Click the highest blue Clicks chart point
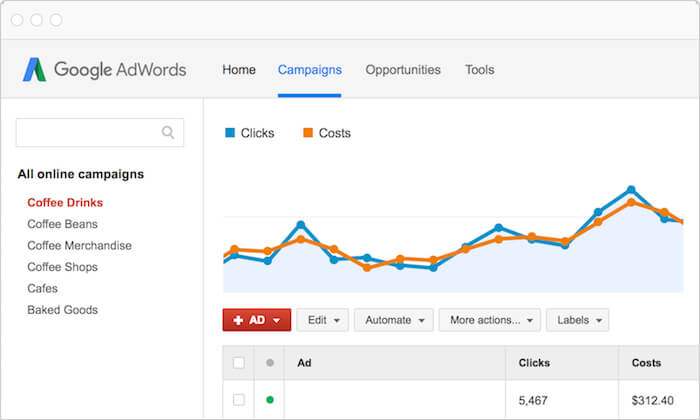 tap(631, 190)
